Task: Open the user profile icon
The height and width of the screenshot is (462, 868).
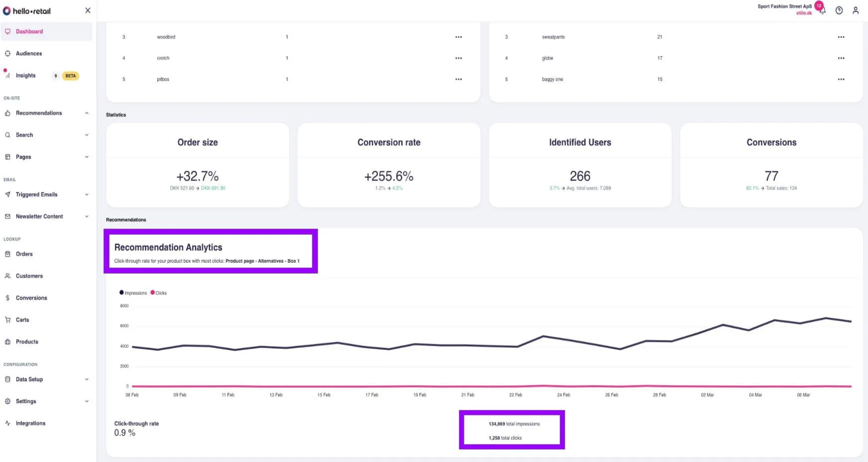Action: pyautogui.click(x=856, y=10)
